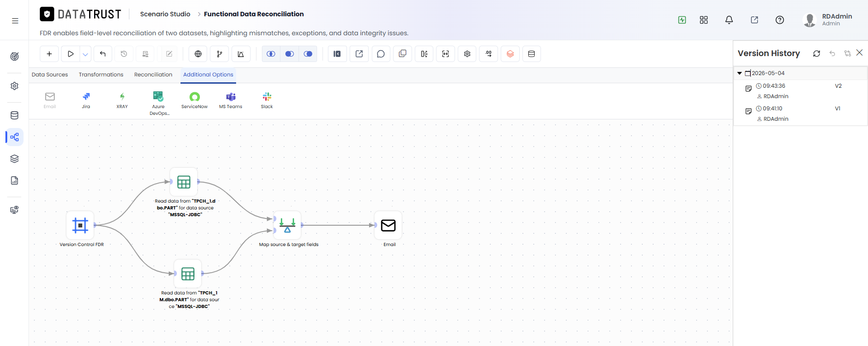Open the git branch icon in toolbar
This screenshot has height=346, width=868.
pyautogui.click(x=219, y=54)
